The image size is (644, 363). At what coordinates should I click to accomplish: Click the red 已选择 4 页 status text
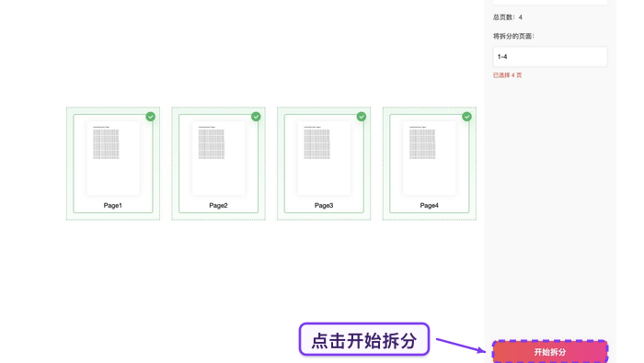[507, 75]
